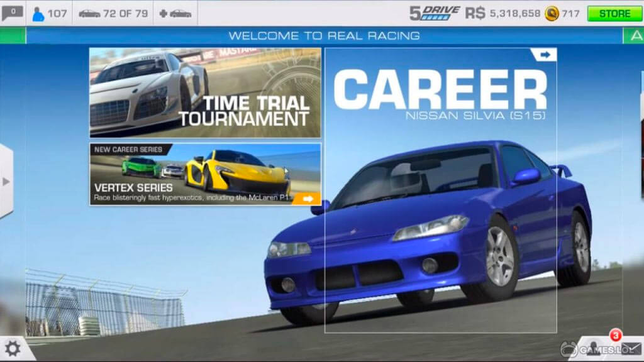644x362 pixels.
Task: Tap the partially visible green tab at banner right
Action: click(634, 36)
